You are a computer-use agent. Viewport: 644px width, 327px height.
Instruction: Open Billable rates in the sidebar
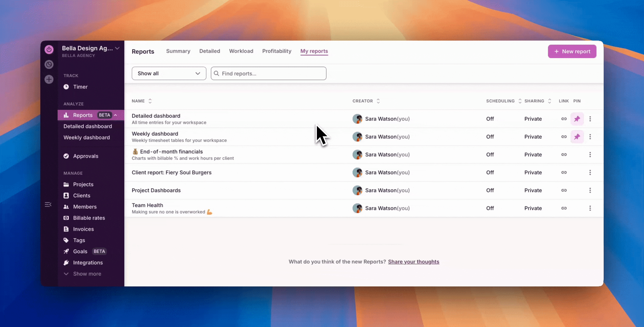click(89, 218)
